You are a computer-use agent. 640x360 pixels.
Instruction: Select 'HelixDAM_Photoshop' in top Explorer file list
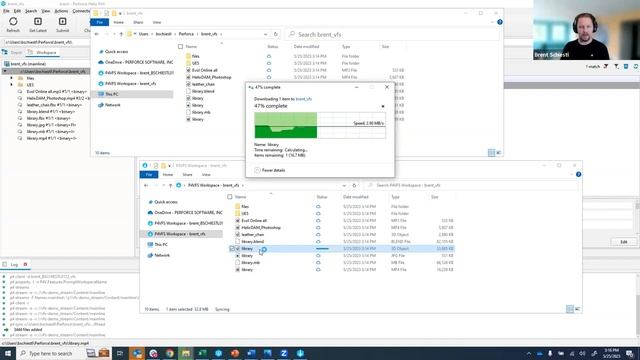pyautogui.click(x=211, y=77)
